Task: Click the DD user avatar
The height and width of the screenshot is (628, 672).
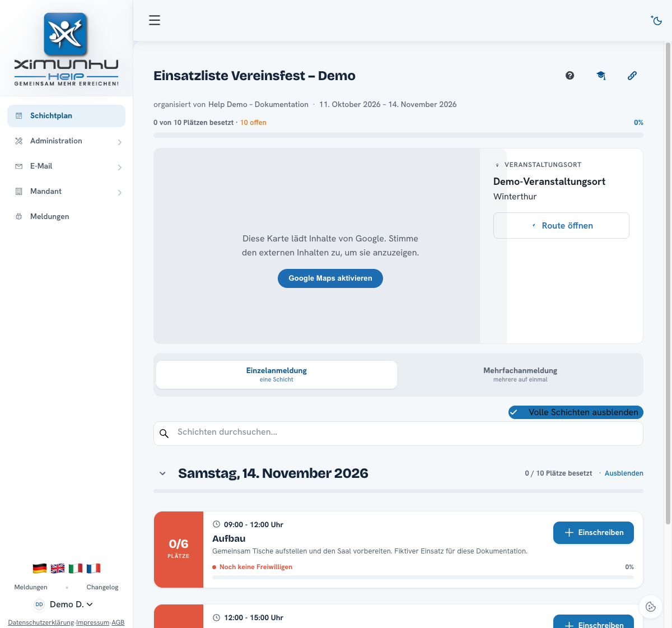Action: click(x=39, y=604)
